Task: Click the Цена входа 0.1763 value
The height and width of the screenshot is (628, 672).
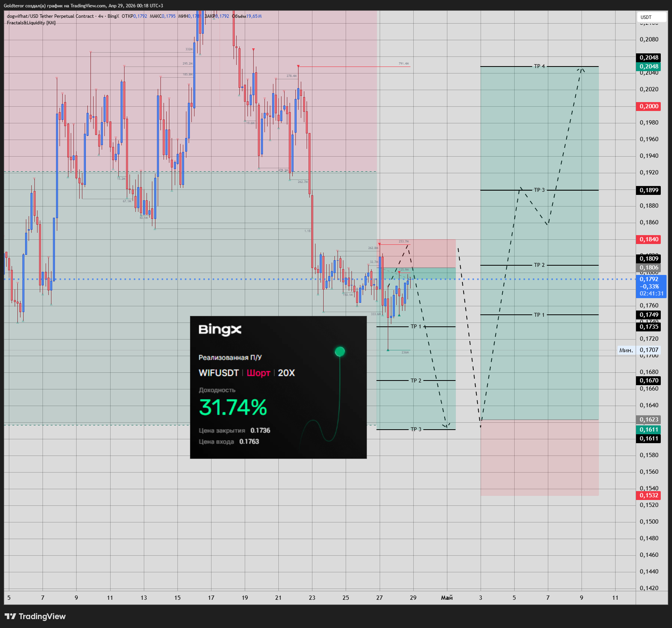Action: [249, 442]
